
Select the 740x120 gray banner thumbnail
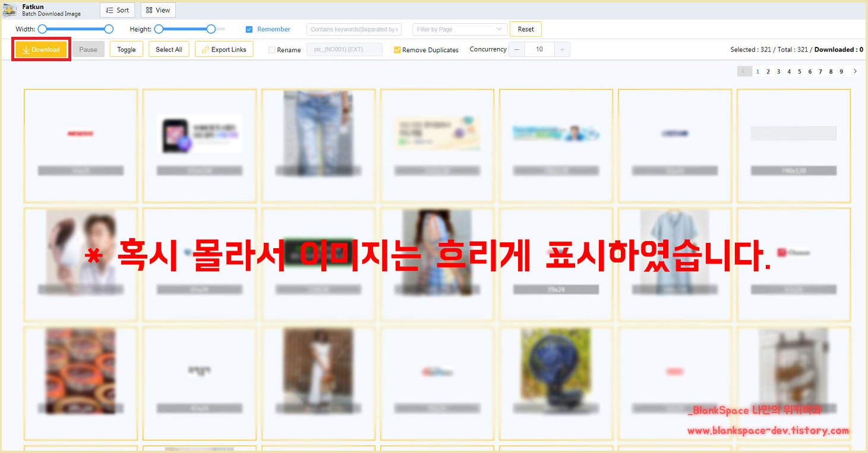point(794,146)
